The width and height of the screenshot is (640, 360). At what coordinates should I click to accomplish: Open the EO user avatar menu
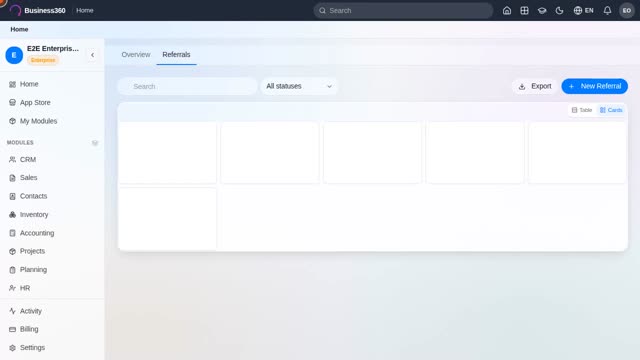[627, 11]
